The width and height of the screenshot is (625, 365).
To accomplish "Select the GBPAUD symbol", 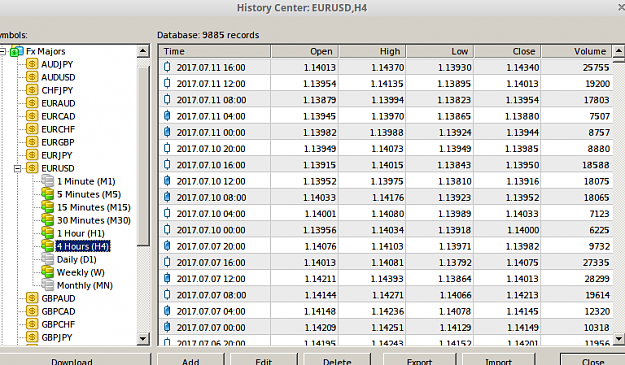I will pyautogui.click(x=58, y=298).
